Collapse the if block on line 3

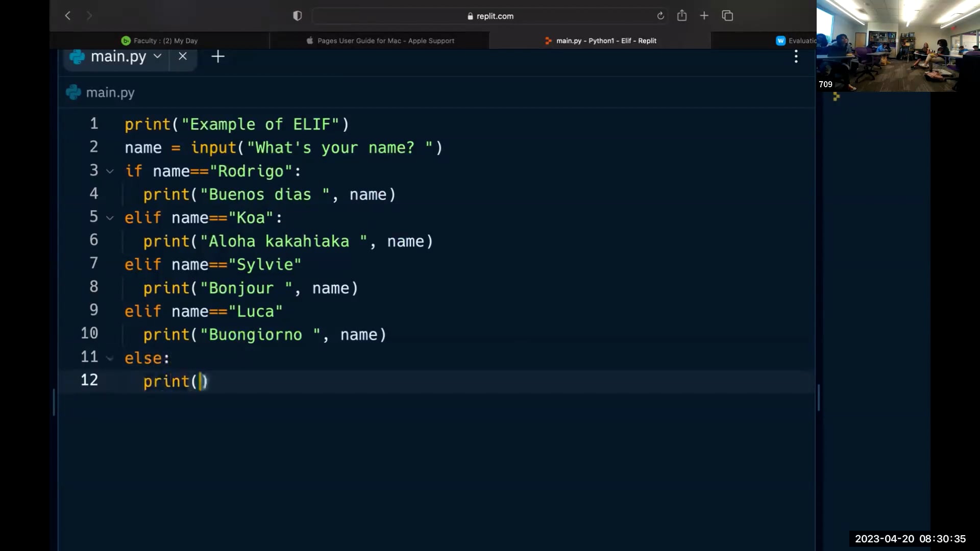pyautogui.click(x=110, y=171)
